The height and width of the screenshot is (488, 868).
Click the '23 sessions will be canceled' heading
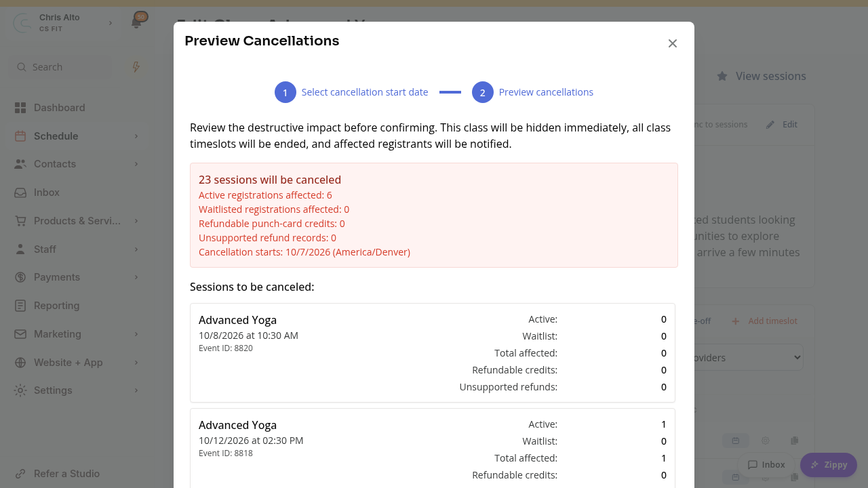[x=270, y=180]
